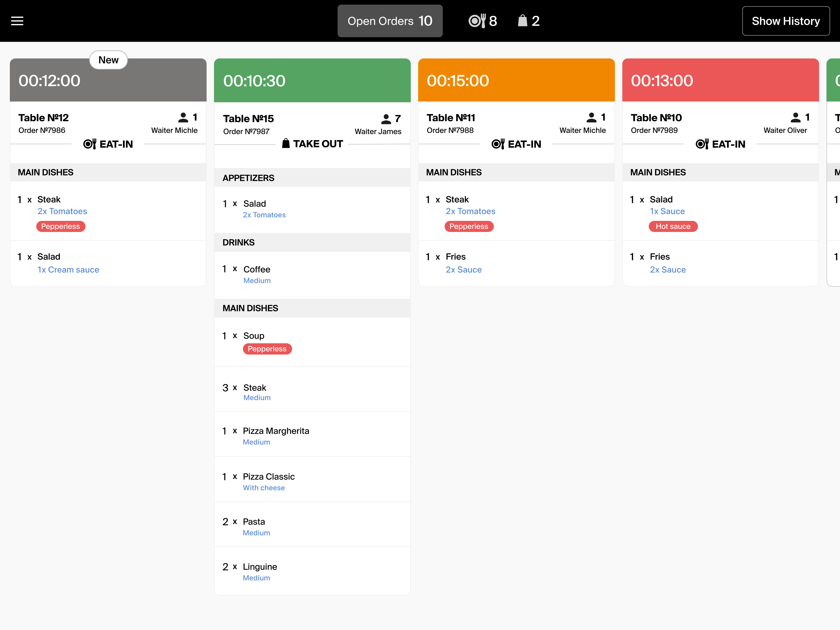Click Waiter James label
This screenshot has height=630, width=840.
(x=378, y=131)
